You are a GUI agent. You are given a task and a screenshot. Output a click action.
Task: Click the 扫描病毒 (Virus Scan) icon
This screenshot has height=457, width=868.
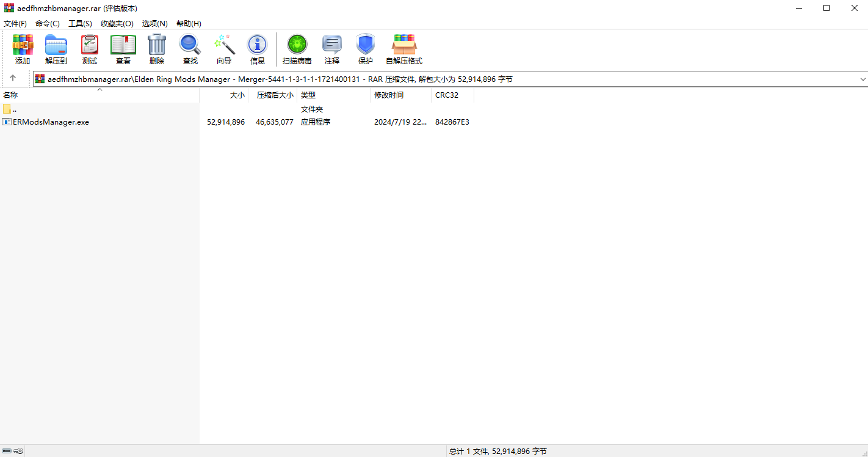(297, 49)
